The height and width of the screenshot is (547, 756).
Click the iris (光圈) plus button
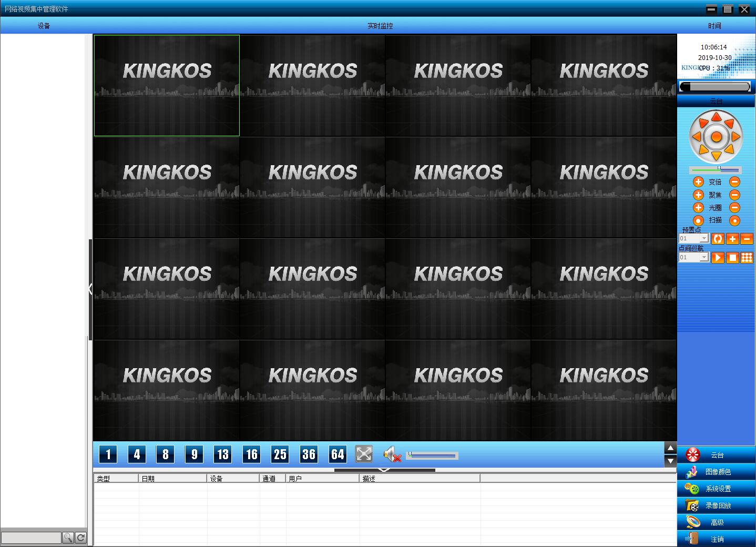698,208
